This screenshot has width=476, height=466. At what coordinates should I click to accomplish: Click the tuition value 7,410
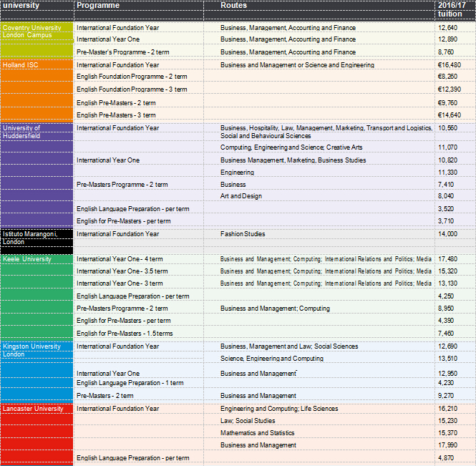[x=446, y=185]
